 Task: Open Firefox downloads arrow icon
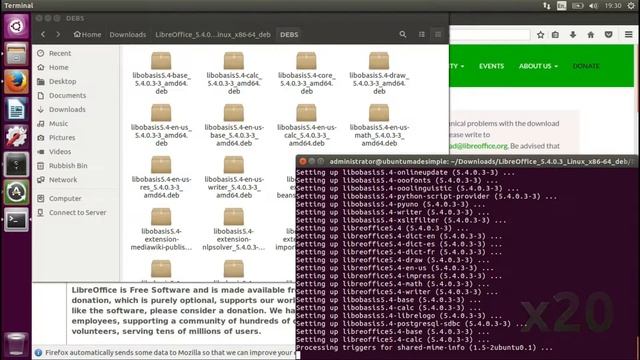pyautogui.click(x=573, y=35)
